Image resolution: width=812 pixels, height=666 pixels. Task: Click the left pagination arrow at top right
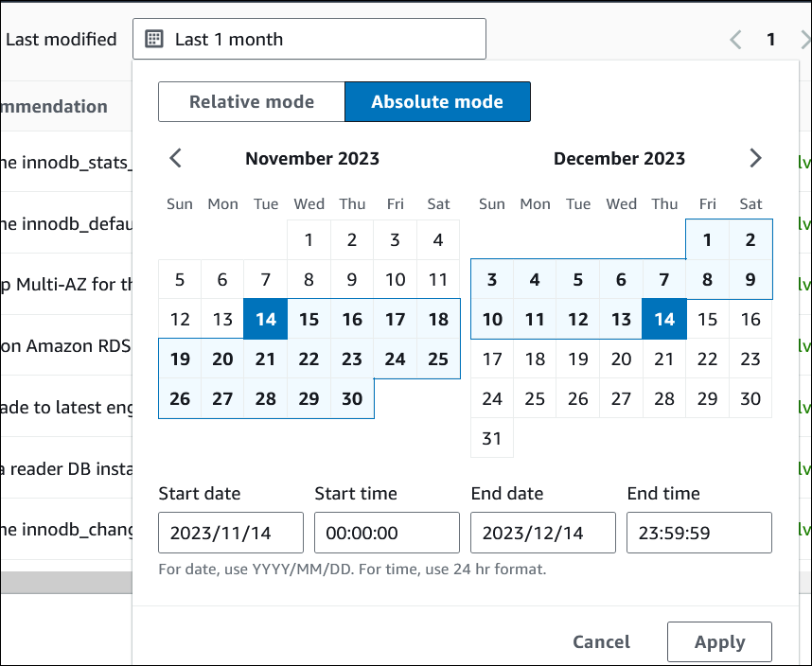[735, 39]
